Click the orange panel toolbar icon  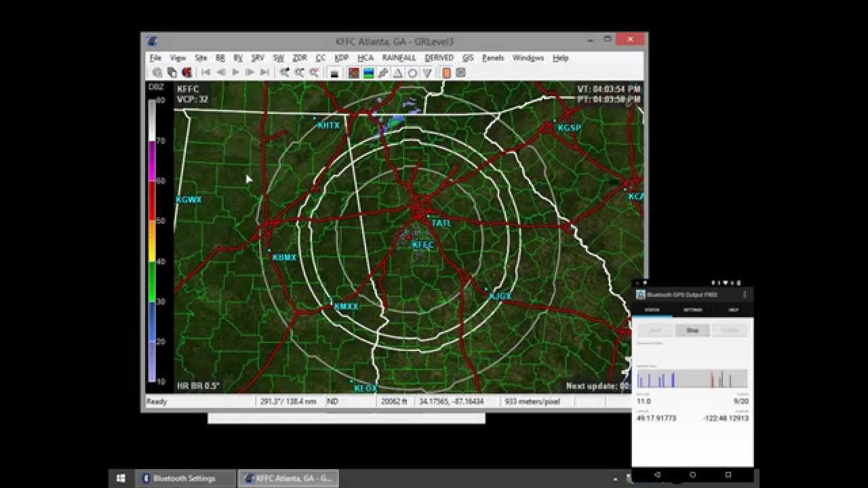pos(447,73)
